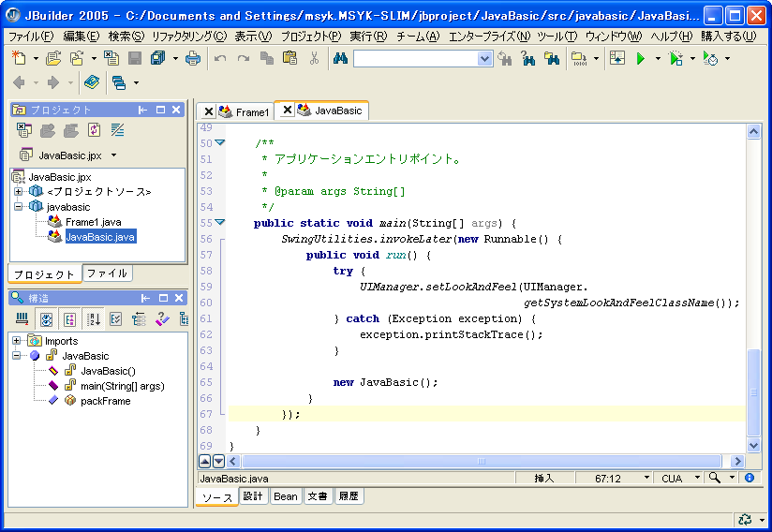Toggle alphabetical sort order in structure panel
The height and width of the screenshot is (532, 772).
94,319
